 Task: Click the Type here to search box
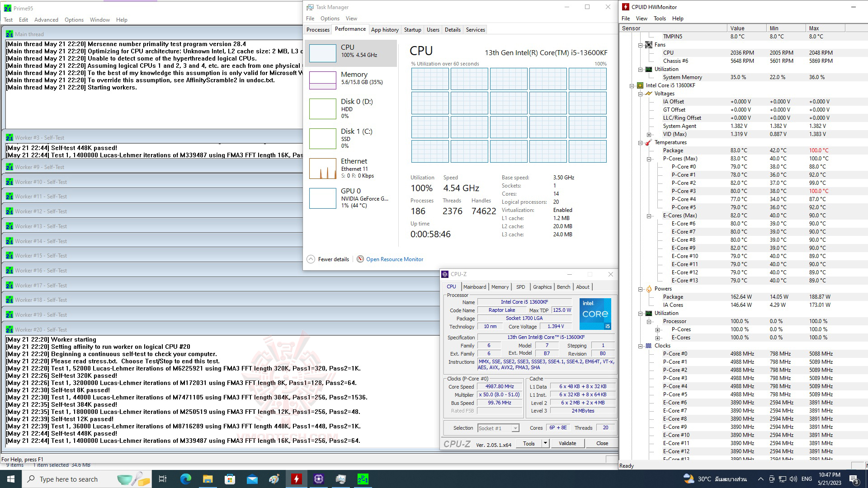click(x=69, y=479)
